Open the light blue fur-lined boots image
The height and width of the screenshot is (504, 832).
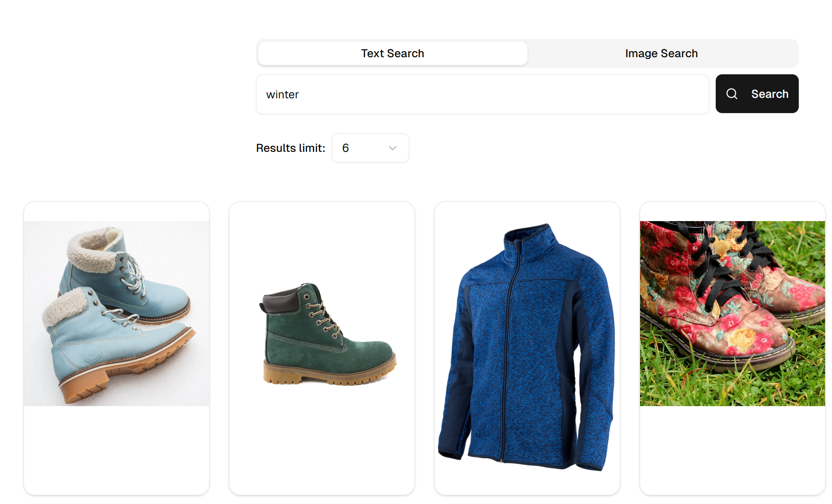pyautogui.click(x=117, y=313)
